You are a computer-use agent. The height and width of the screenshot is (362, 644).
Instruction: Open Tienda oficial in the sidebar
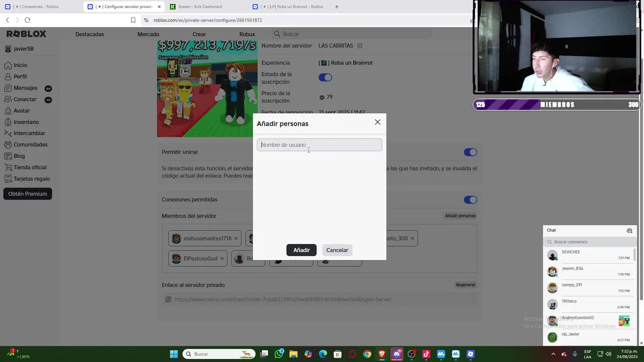(30, 167)
